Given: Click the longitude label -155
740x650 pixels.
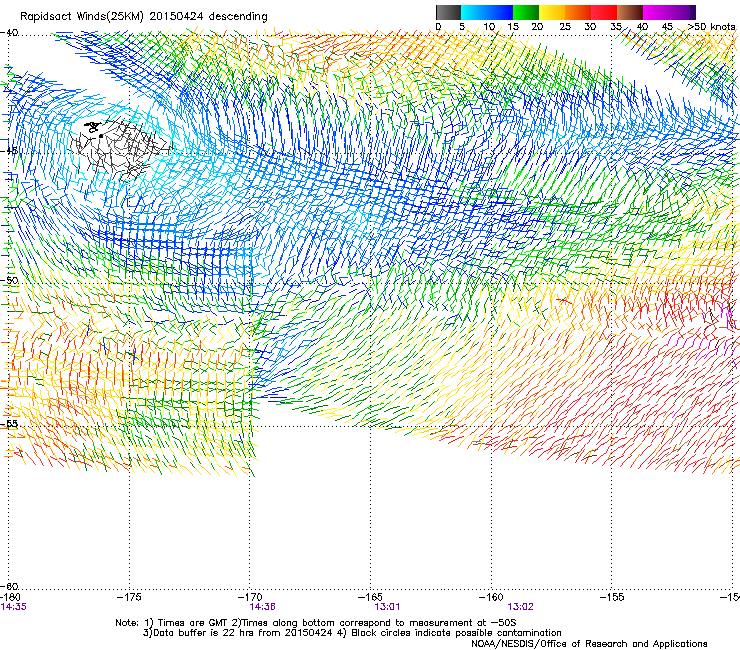Looking at the screenshot, I should 612,598.
